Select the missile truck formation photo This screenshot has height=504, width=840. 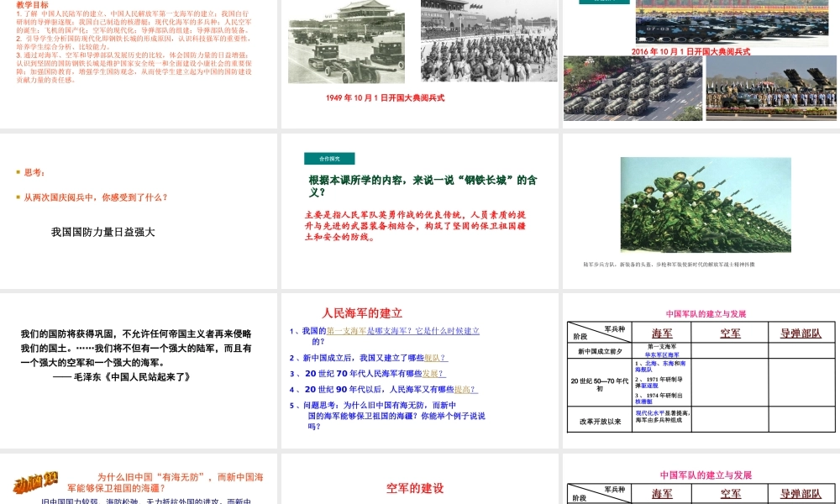pyautogui.click(x=633, y=88)
